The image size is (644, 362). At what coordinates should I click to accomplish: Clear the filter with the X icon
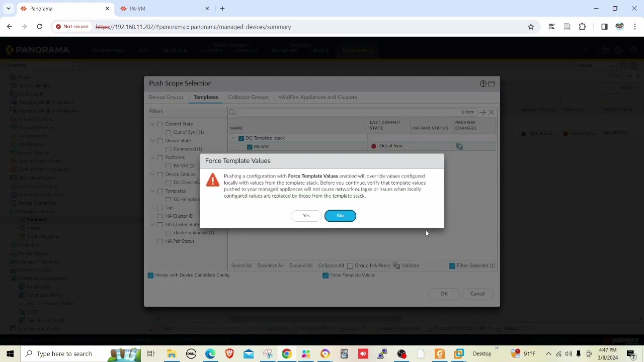click(492, 112)
